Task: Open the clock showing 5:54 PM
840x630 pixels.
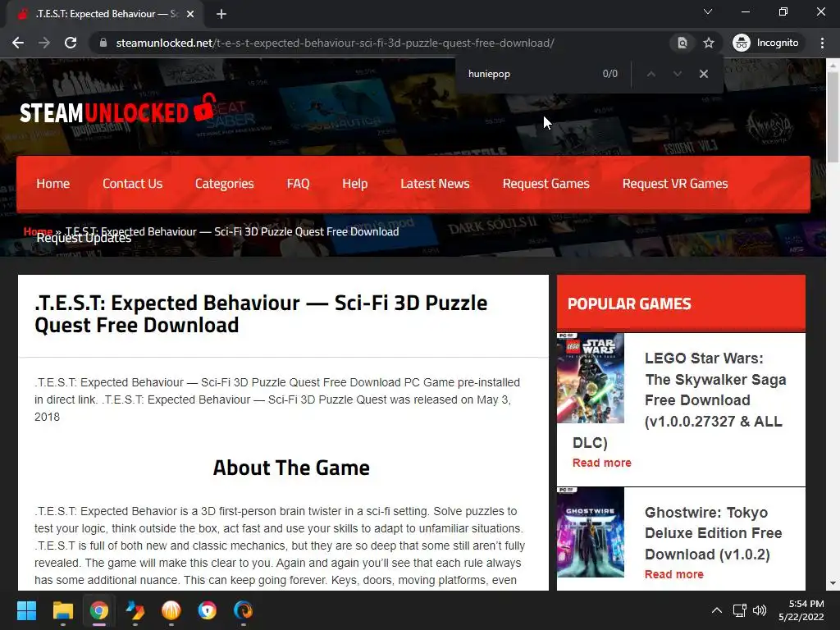Action: tap(801, 610)
